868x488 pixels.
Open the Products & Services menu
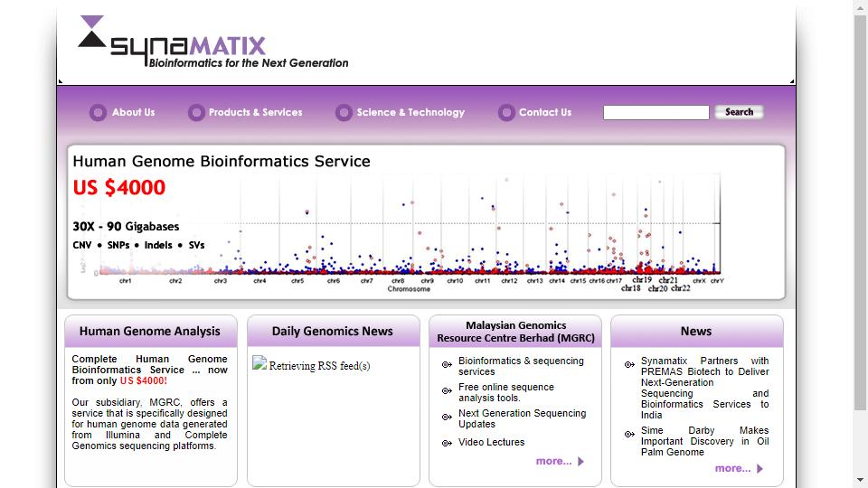coord(255,112)
